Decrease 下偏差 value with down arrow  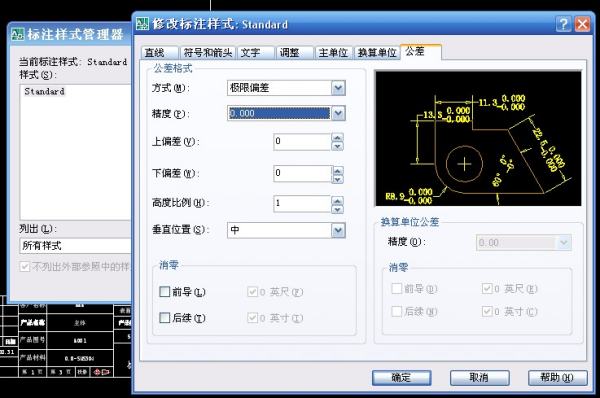pos(337,179)
